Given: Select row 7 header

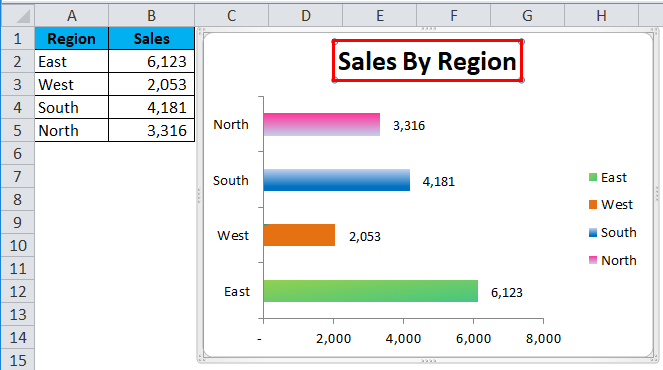Looking at the screenshot, I should pyautogui.click(x=18, y=176).
